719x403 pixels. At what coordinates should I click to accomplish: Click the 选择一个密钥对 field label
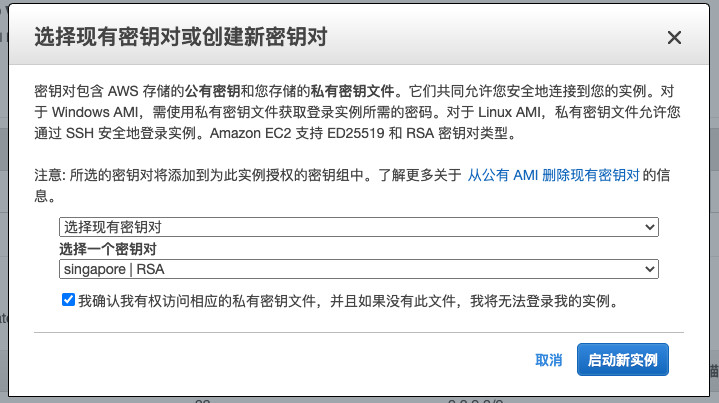coord(108,248)
